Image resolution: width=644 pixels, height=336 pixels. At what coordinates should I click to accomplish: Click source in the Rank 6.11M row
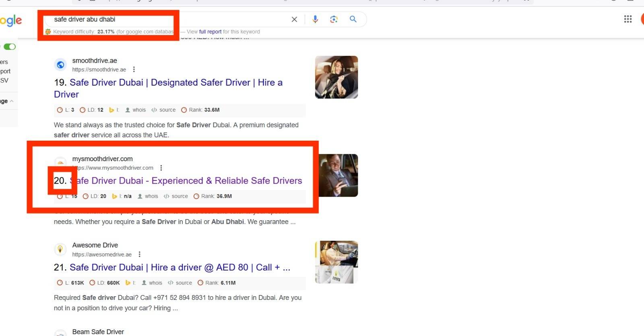click(x=180, y=283)
